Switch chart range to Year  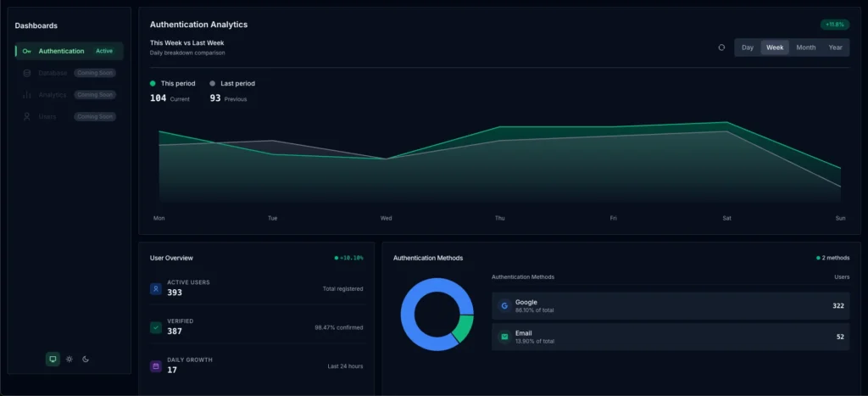click(x=835, y=47)
